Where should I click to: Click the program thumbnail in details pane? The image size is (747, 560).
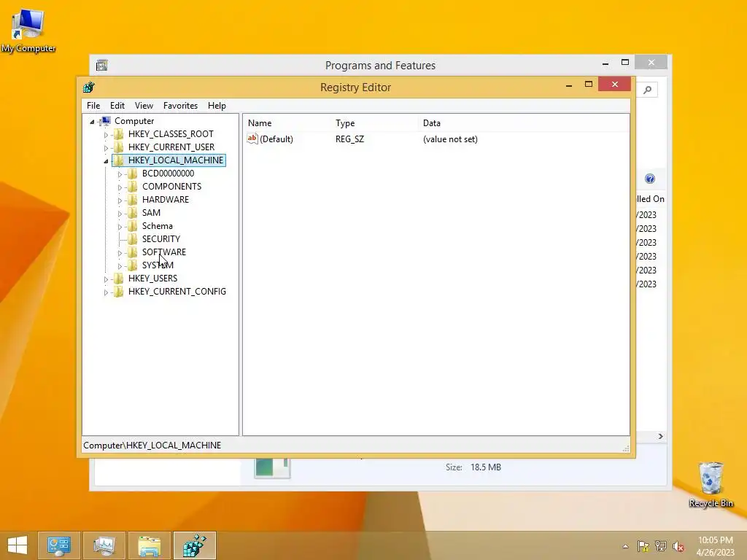point(272,467)
